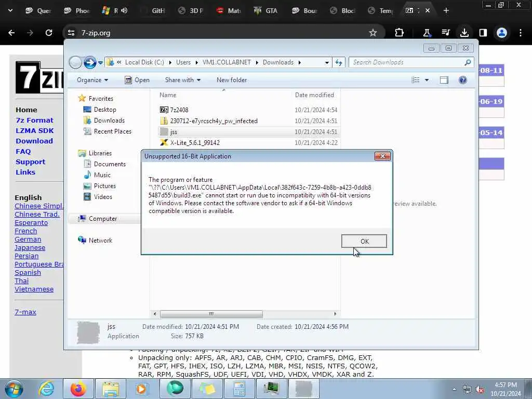
Task: Sort by the Name column header
Action: point(223,95)
